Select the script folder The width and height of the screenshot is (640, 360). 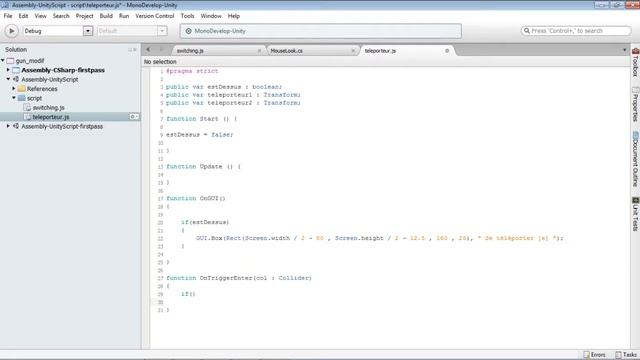34,98
